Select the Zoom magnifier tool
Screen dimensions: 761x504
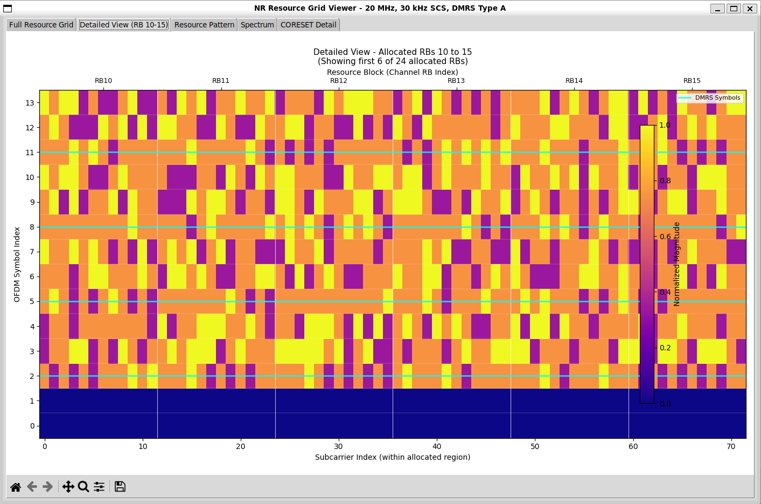tap(84, 486)
